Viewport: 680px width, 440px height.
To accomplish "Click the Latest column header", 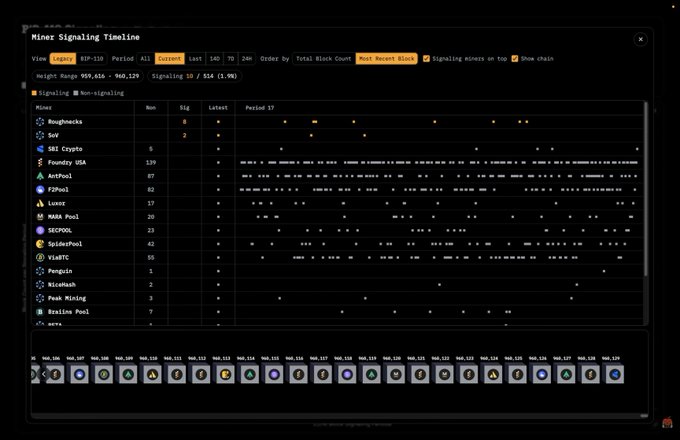I will [x=218, y=108].
